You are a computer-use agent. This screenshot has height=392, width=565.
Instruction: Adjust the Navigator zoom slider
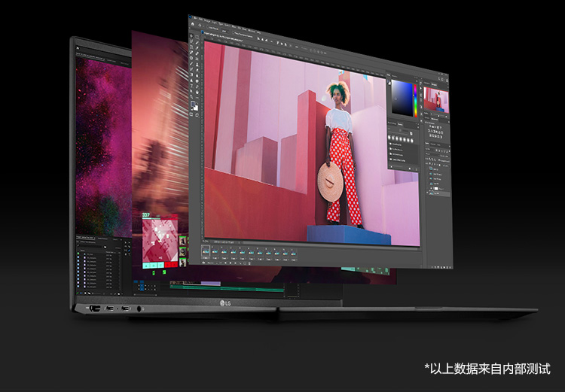coord(438,116)
